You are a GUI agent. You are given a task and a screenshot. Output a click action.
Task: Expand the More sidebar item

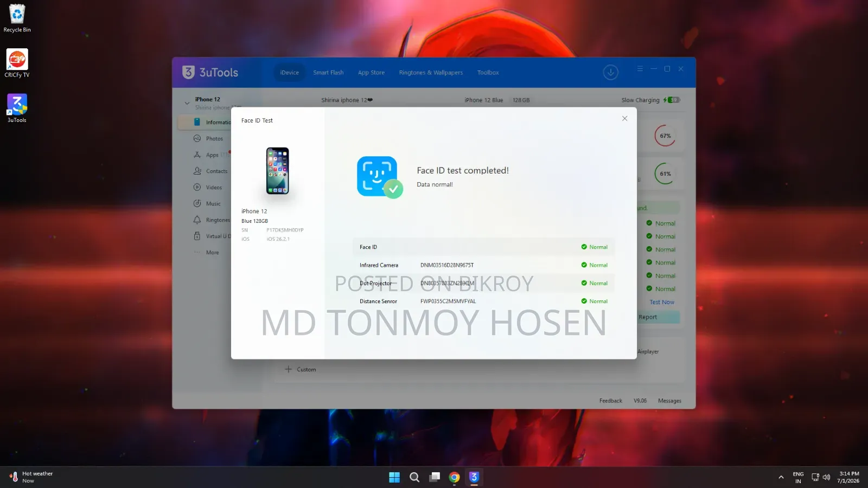[207, 253]
